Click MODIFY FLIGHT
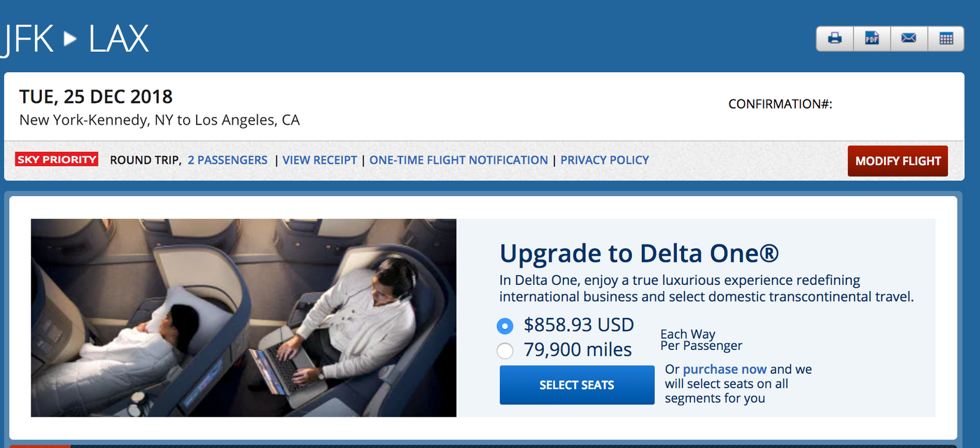Screen dimensions: 980x448 pos(897,160)
